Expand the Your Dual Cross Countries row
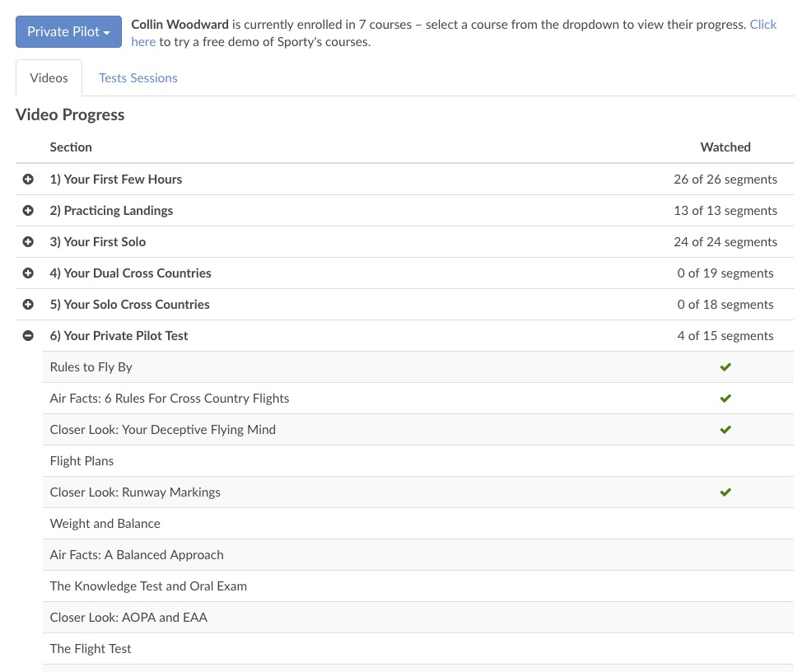 tap(28, 273)
